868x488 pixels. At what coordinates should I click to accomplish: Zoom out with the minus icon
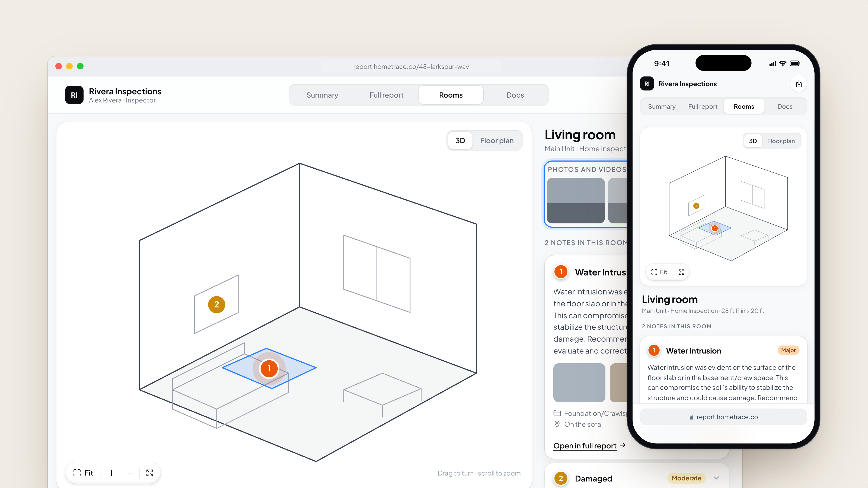coord(130,473)
